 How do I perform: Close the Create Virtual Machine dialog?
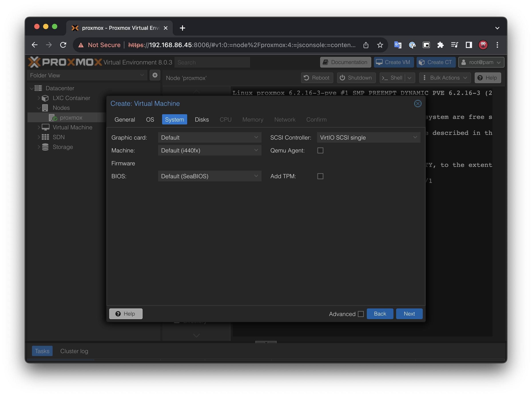click(x=418, y=104)
